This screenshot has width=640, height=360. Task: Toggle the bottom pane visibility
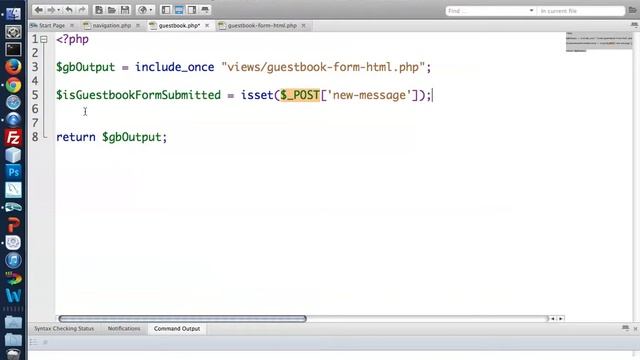179,10
